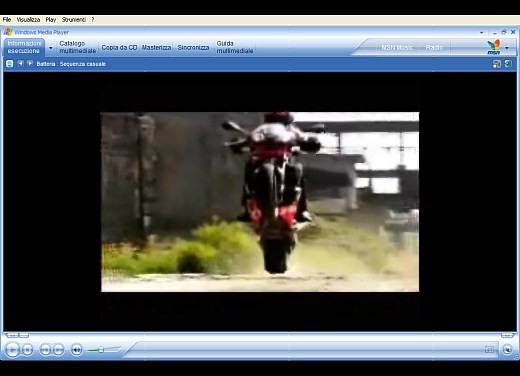Click the Windows Media Player title icon

tap(8, 32)
